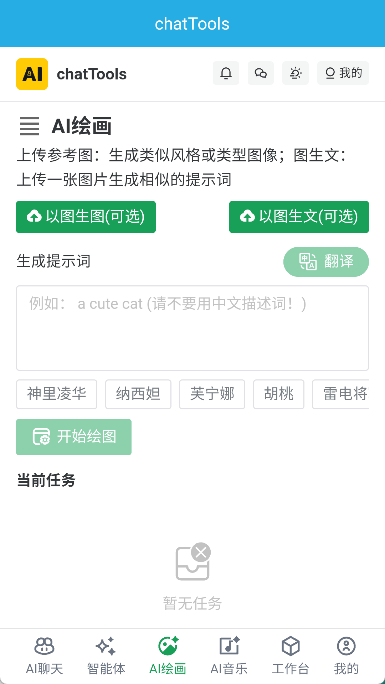Open the 工作台 cube icon tab

pyautogui.click(x=290, y=656)
